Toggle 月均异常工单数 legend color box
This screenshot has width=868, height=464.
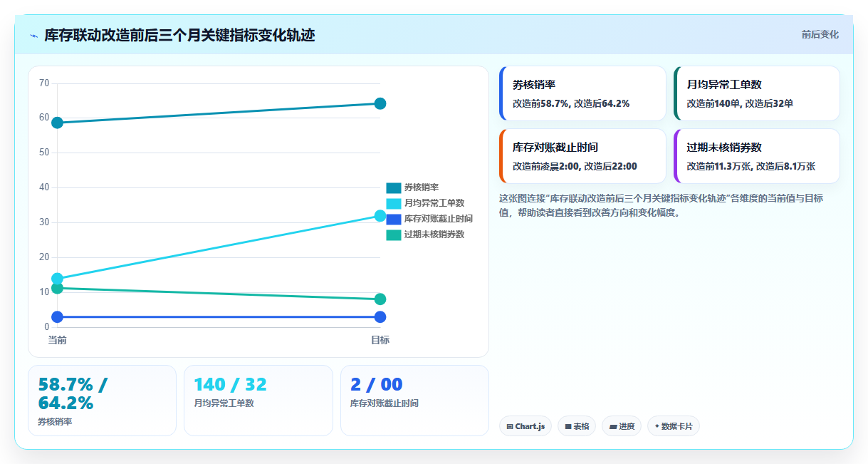pos(394,203)
